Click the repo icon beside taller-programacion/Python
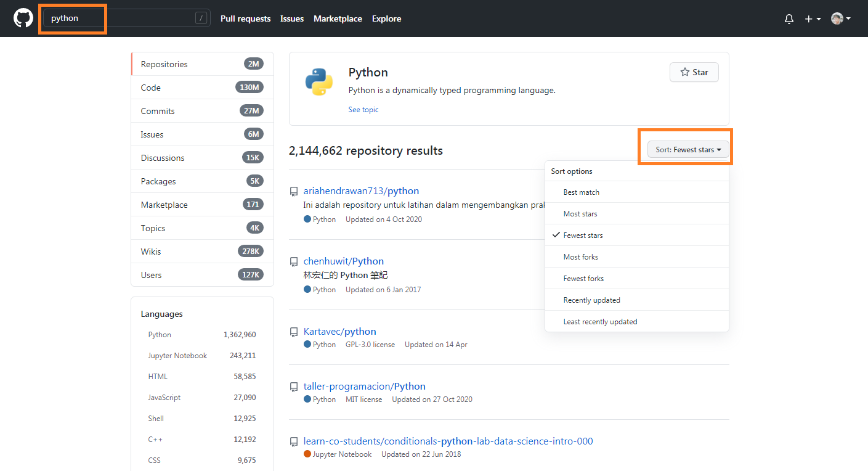This screenshot has height=471, width=868. (294, 387)
